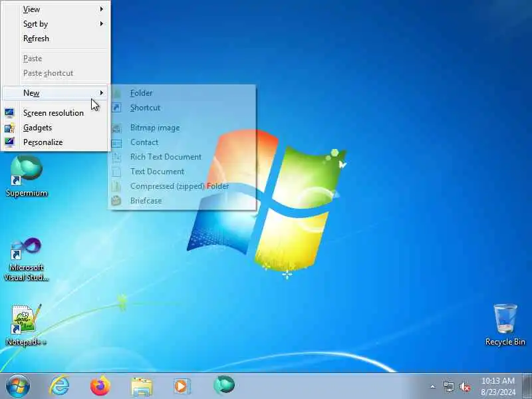Click the Screen resolution monitor icon
The width and height of the screenshot is (532, 399).
tap(9, 112)
